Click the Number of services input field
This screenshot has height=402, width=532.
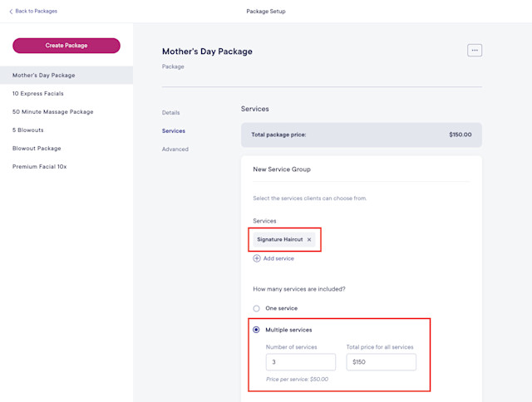301,362
